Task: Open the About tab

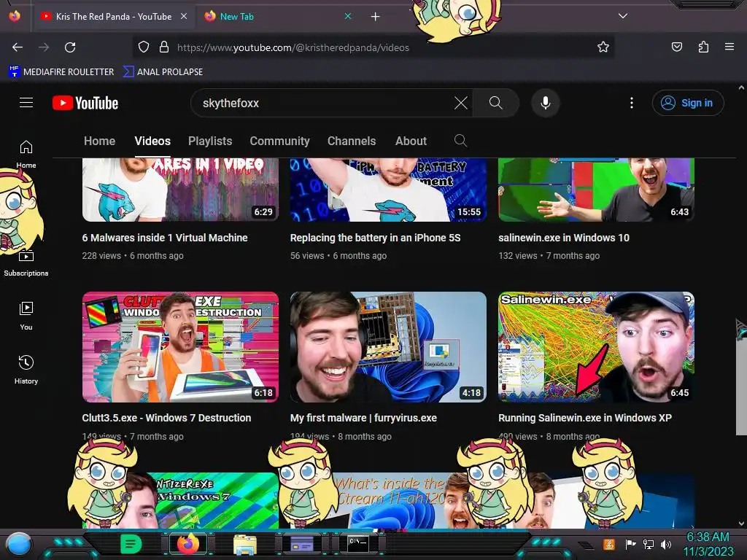Action: click(411, 141)
